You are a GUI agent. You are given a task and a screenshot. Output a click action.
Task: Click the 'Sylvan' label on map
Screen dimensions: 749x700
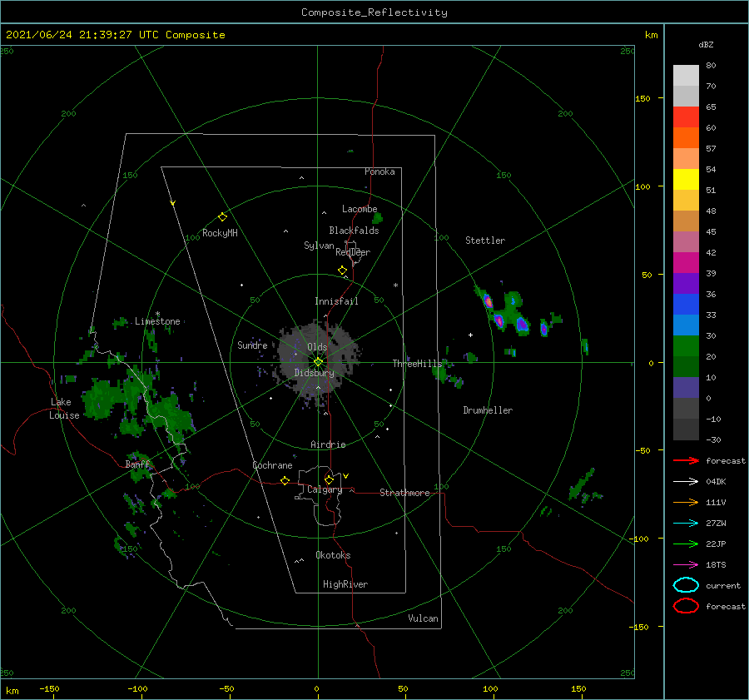[319, 246]
